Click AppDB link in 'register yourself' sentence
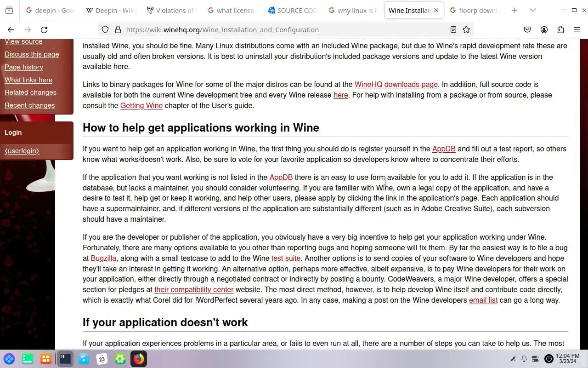This screenshot has height=368, width=588. (x=444, y=149)
